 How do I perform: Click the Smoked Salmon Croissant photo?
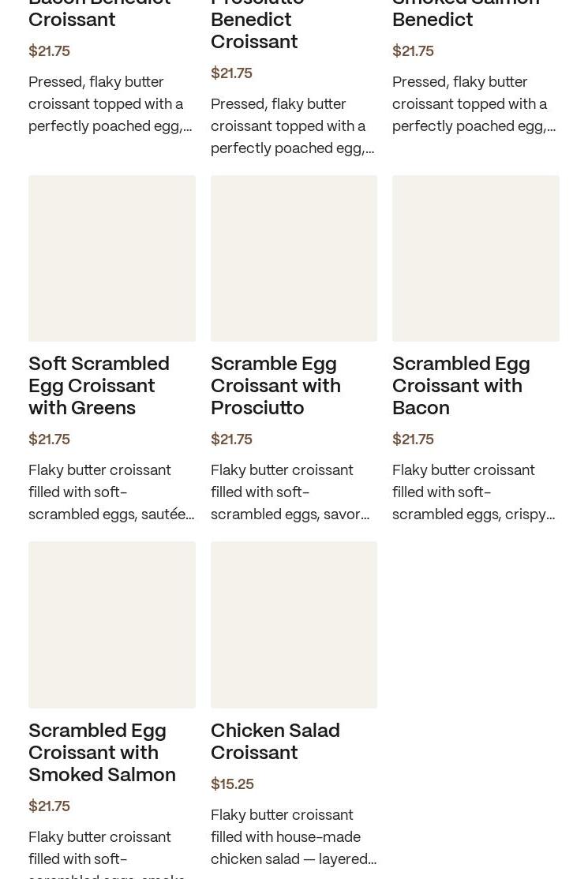coord(111,624)
